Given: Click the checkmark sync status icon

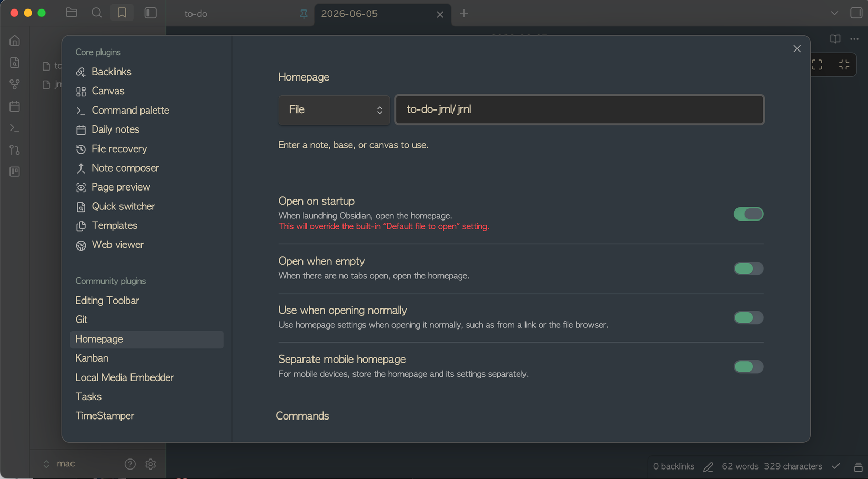Looking at the screenshot, I should coord(836,466).
